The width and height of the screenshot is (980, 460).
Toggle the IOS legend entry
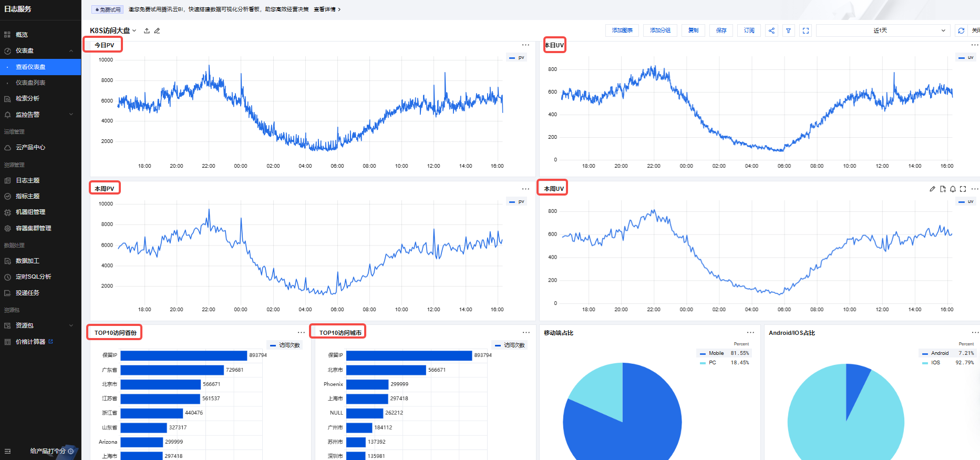tap(948, 363)
